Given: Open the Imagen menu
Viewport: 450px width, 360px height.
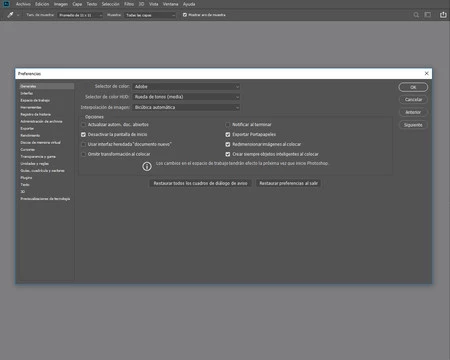Looking at the screenshot, I should (x=61, y=4).
